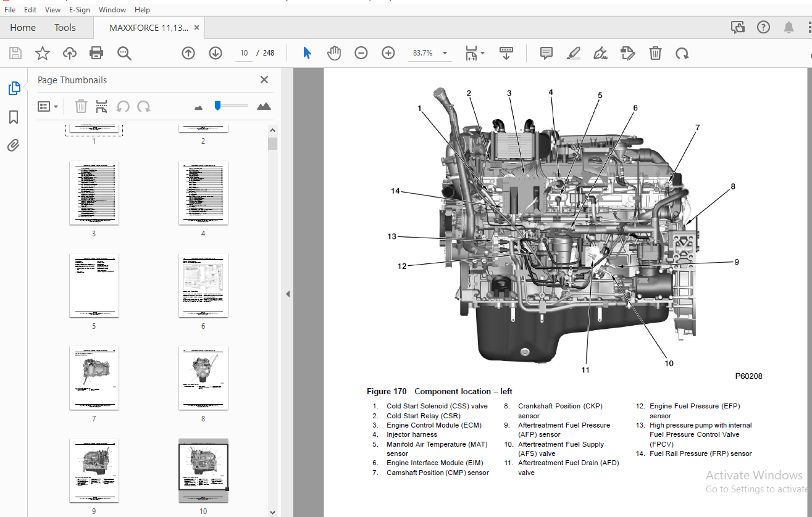Click the fit page scrolling icon

tap(471, 53)
